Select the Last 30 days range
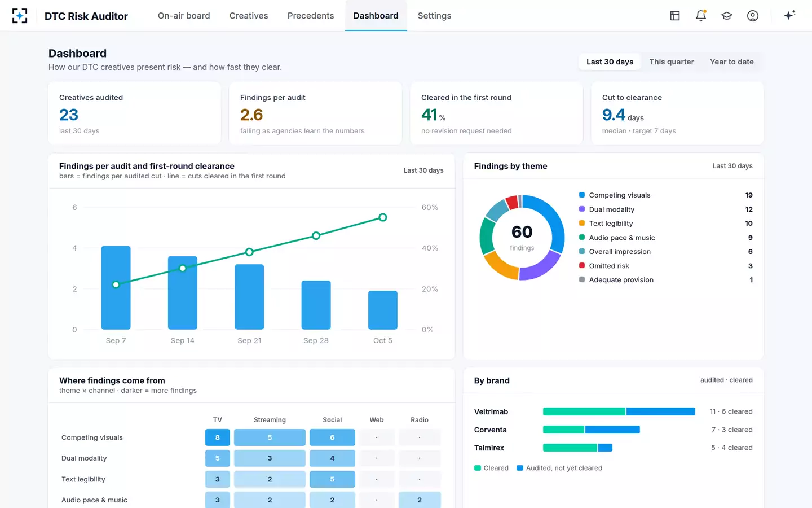This screenshot has width=812, height=508. (x=610, y=62)
